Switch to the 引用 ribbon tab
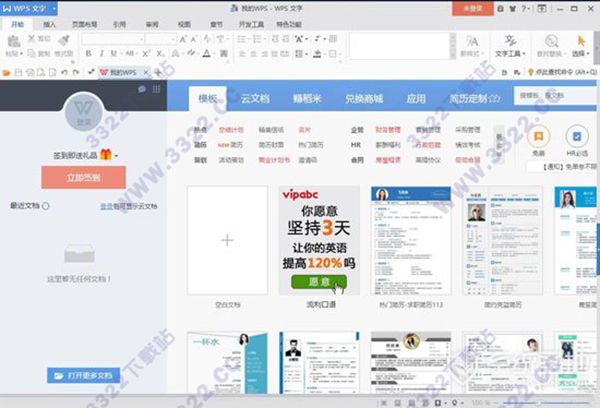The width and height of the screenshot is (600, 408). click(119, 24)
